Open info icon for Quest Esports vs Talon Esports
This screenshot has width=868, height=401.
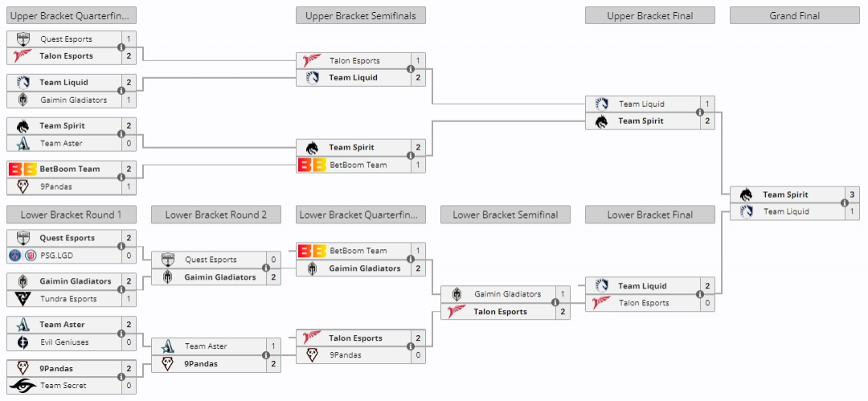[121, 47]
